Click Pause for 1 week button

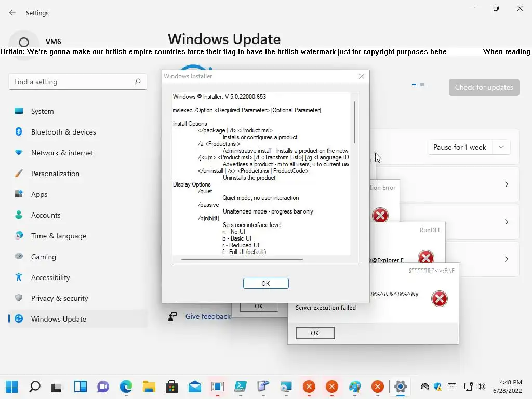pyautogui.click(x=459, y=147)
